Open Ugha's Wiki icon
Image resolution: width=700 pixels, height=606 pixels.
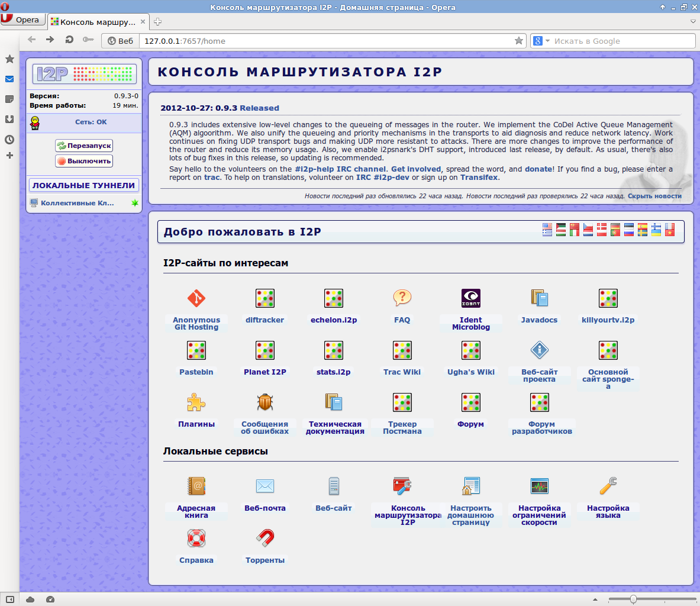[470, 350]
